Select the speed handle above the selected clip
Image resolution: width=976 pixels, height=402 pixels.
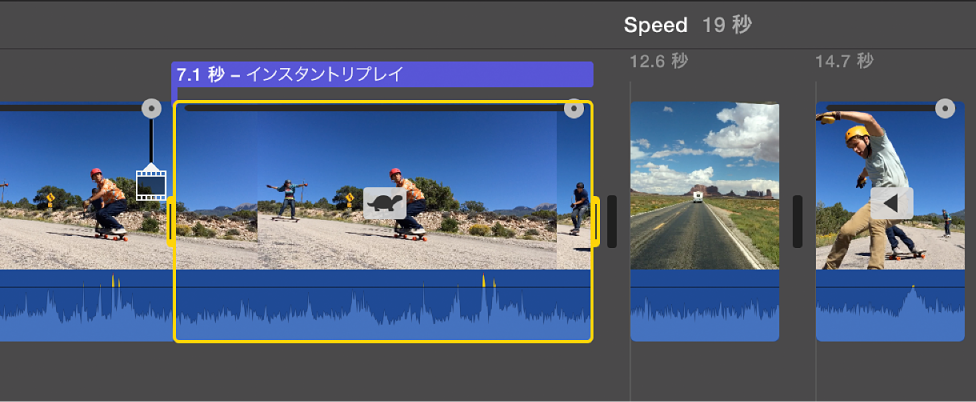(x=574, y=109)
